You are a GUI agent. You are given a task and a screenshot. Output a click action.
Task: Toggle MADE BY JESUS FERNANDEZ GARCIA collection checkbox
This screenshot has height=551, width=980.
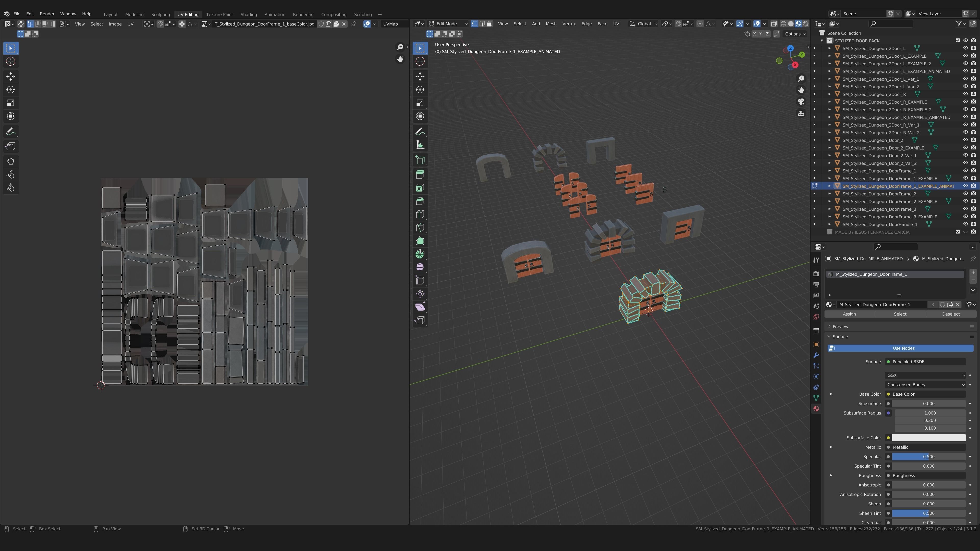pos(958,232)
